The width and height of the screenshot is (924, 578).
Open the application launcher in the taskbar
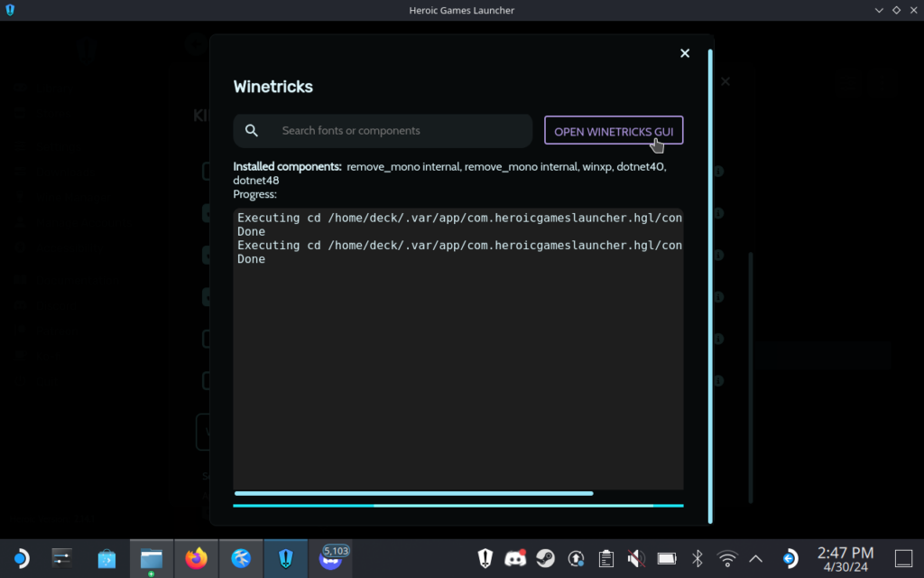tap(21, 558)
